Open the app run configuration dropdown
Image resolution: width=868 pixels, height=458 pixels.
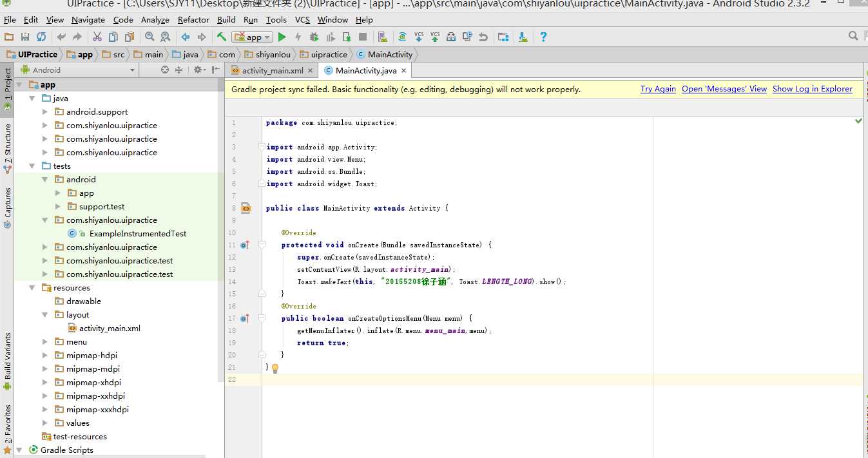(252, 37)
